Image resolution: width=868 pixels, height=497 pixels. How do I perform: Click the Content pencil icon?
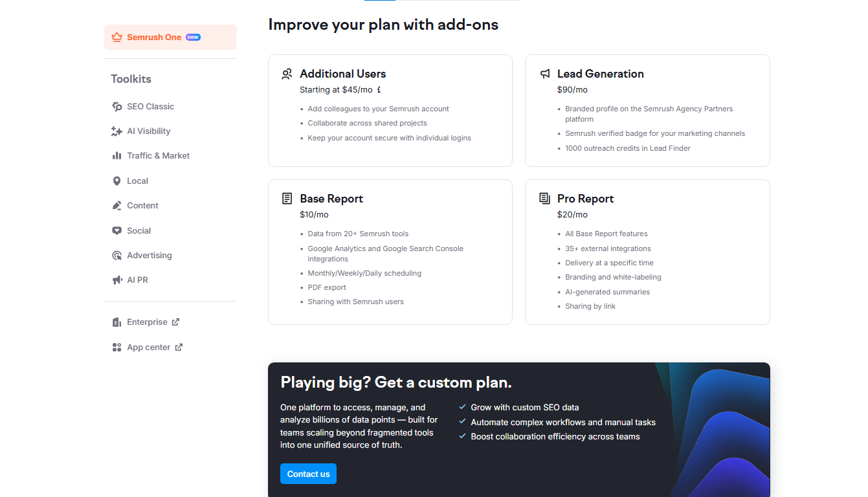coord(117,206)
